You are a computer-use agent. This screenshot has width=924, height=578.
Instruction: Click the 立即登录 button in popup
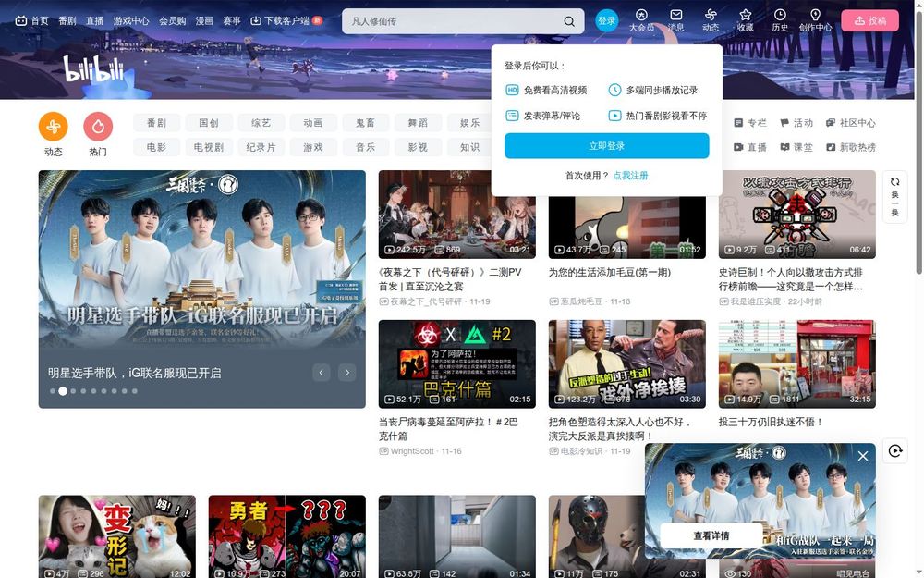pyautogui.click(x=606, y=146)
